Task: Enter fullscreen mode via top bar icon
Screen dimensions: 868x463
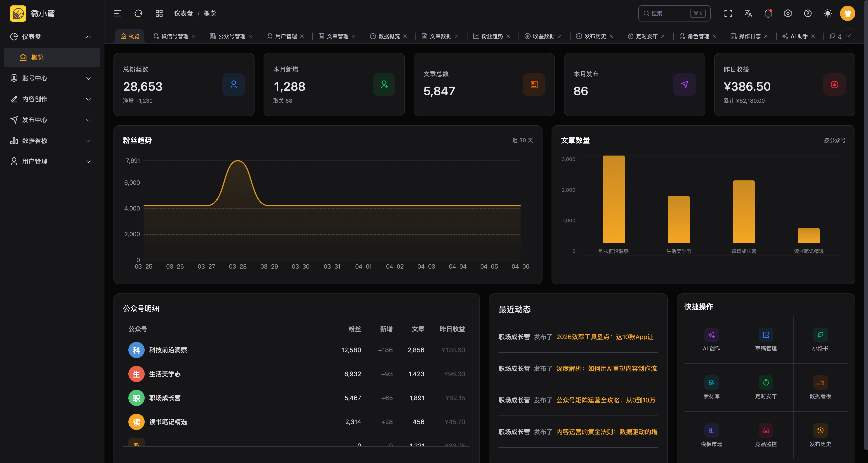Action: click(x=728, y=14)
